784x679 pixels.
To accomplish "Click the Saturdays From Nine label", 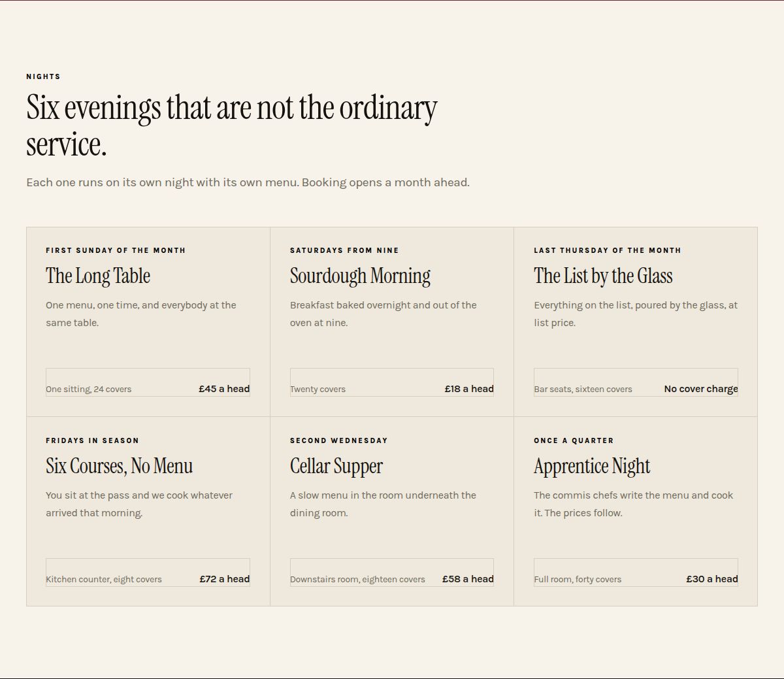I will [x=344, y=250].
